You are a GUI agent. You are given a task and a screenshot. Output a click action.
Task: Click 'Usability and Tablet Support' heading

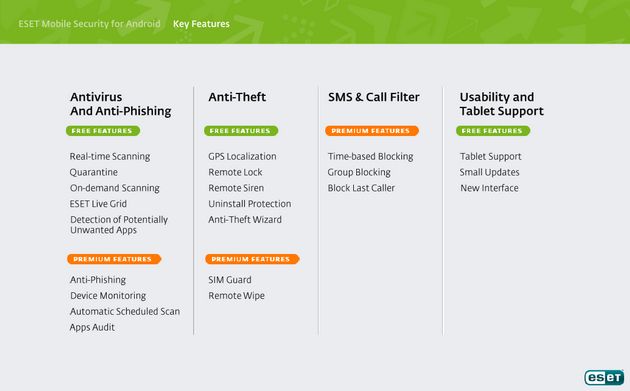(x=501, y=104)
